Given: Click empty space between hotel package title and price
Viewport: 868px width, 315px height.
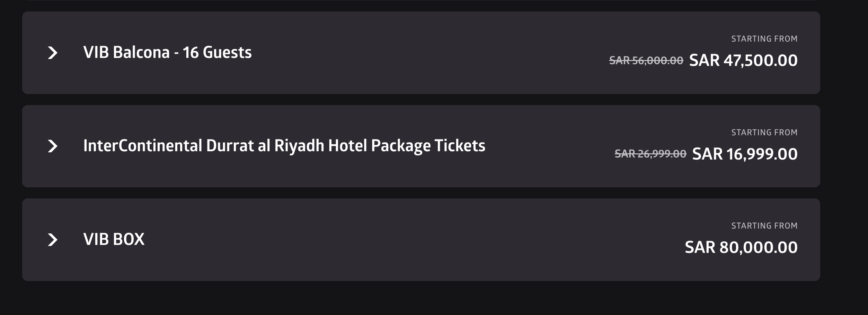Looking at the screenshot, I should tap(551, 146).
